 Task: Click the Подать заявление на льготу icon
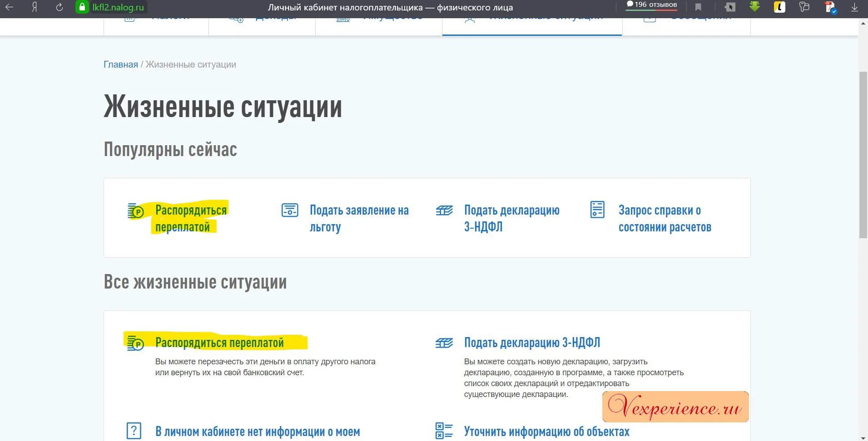click(x=290, y=210)
